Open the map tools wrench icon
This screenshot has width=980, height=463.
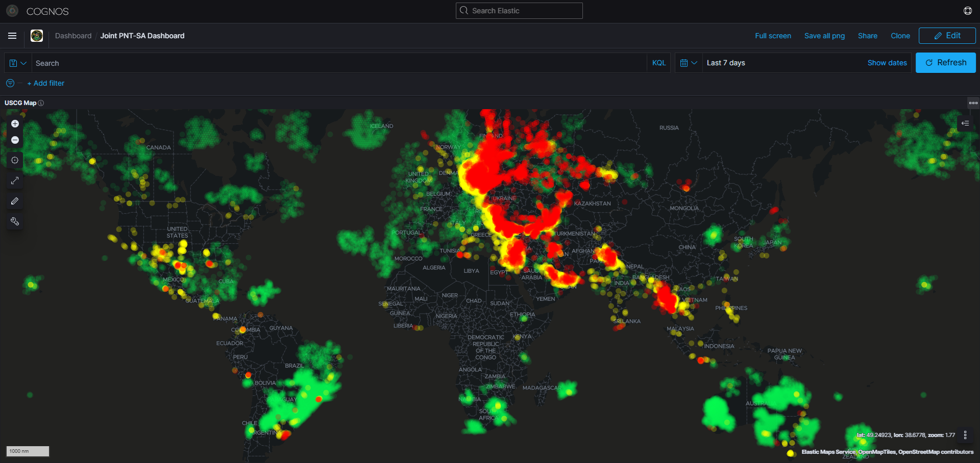coord(15,221)
